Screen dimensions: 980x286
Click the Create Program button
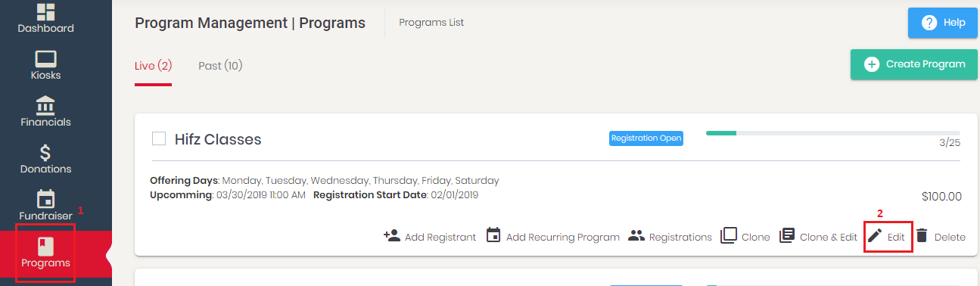click(914, 64)
